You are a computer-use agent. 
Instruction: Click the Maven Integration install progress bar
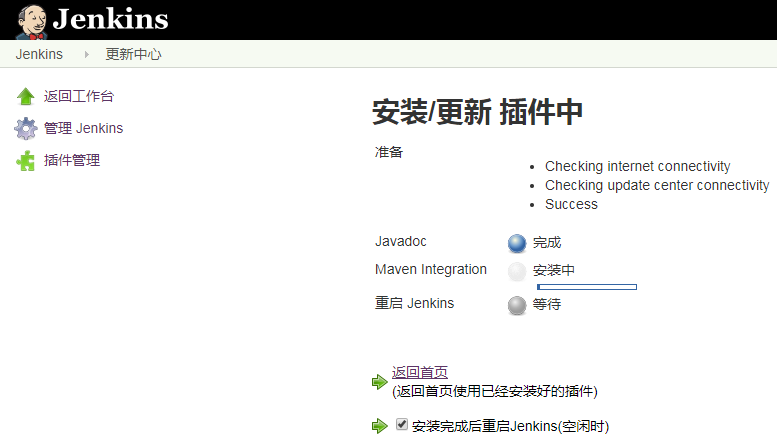point(587,287)
